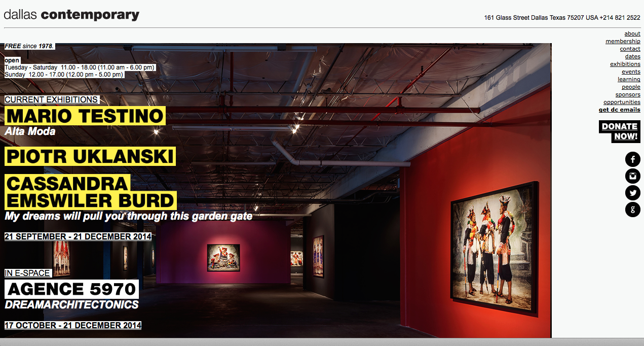Click the framed photograph on red wall

[494, 249]
